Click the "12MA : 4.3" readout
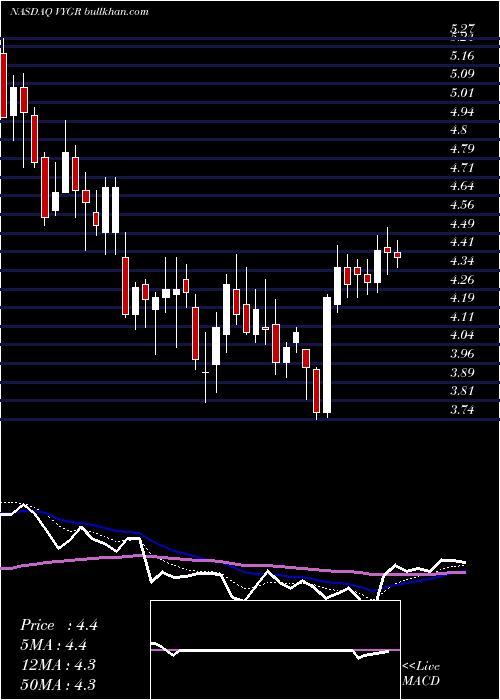500x700 pixels. (58, 665)
